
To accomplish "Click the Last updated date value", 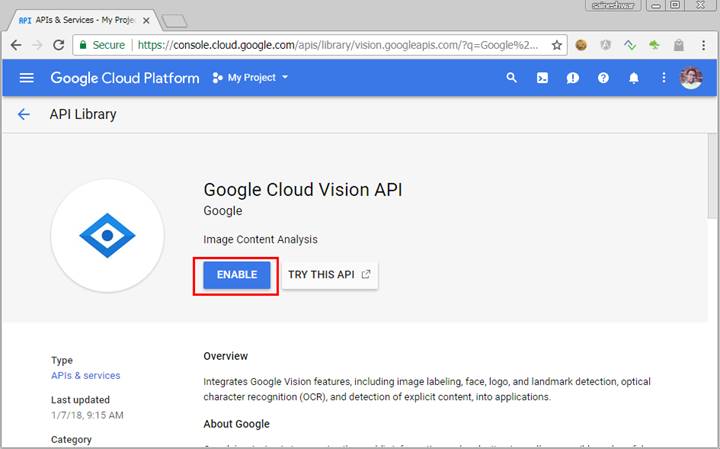I will [x=87, y=415].
